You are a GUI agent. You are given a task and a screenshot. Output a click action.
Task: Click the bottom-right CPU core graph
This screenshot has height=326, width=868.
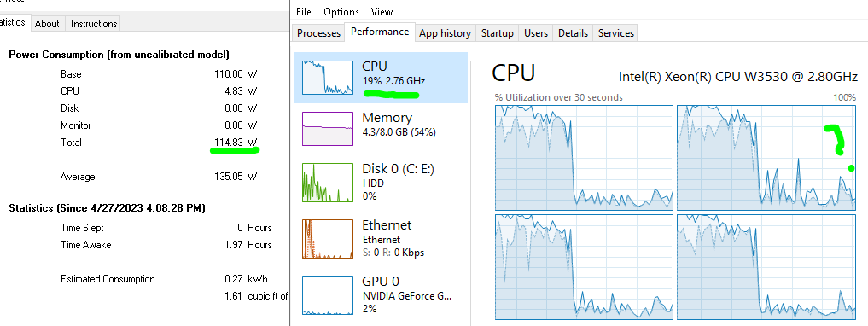tap(766, 267)
